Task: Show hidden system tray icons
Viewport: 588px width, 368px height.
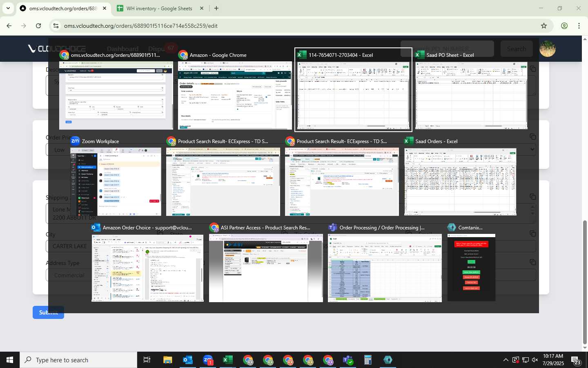Action: coord(506,360)
